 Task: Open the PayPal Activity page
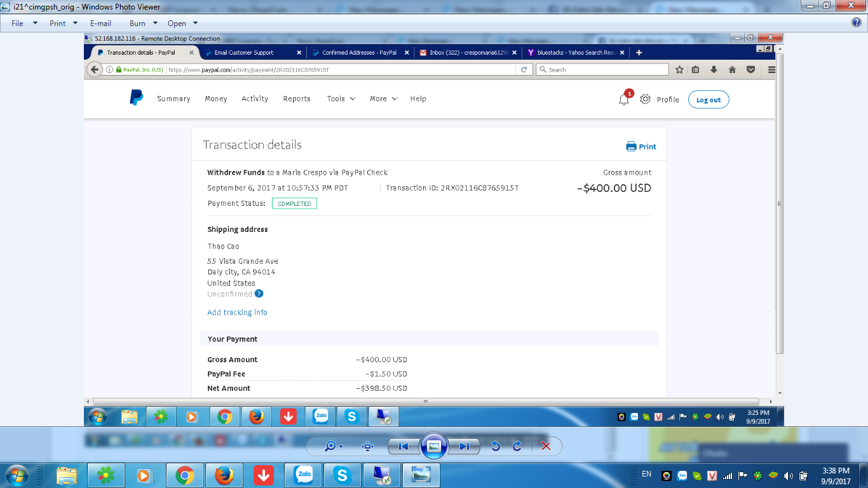coord(255,98)
